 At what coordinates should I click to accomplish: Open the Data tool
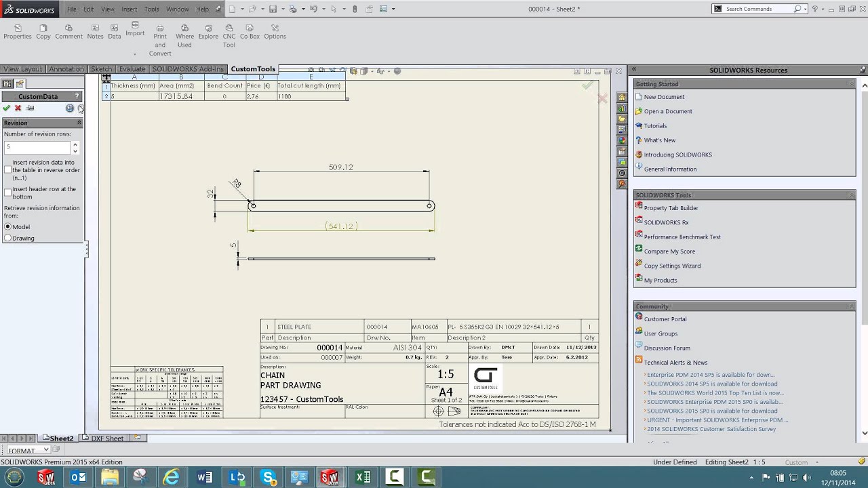(x=114, y=32)
